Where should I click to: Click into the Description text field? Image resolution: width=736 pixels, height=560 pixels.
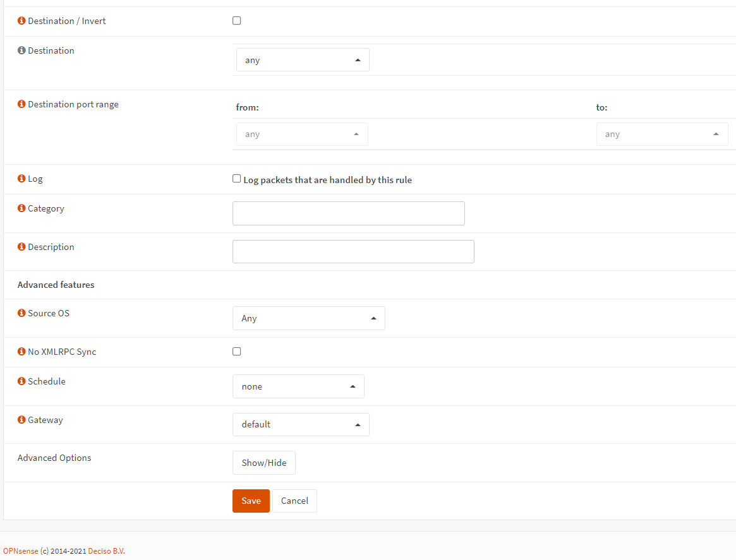353,251
